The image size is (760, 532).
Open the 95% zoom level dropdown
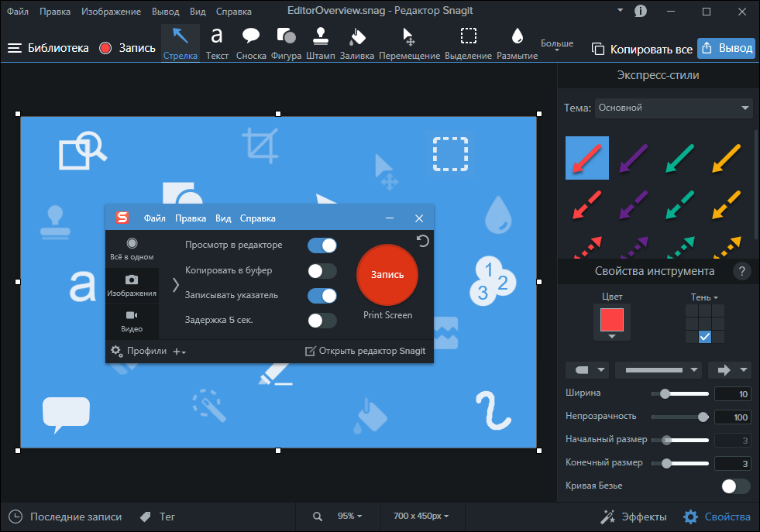(x=350, y=516)
